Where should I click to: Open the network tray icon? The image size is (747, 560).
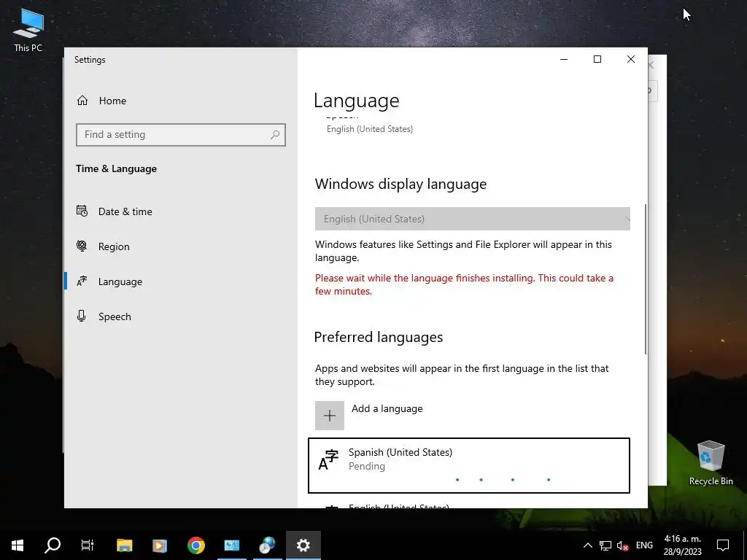pos(605,545)
